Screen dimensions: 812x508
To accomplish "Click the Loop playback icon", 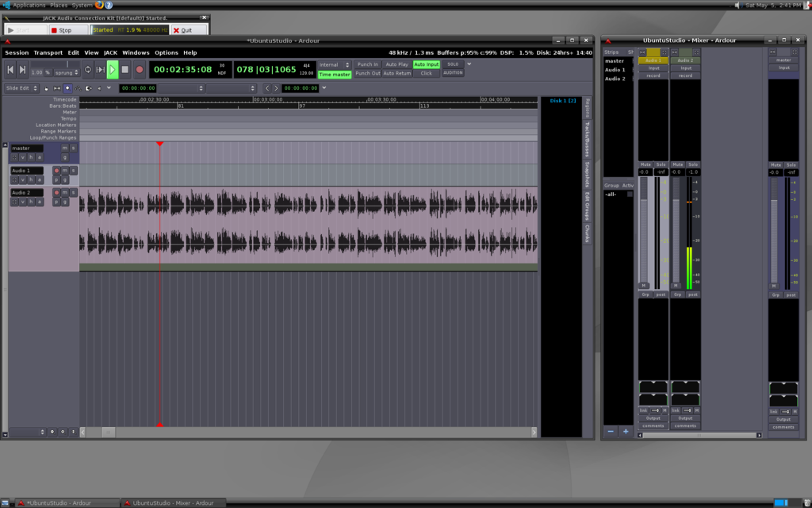I will tap(87, 70).
